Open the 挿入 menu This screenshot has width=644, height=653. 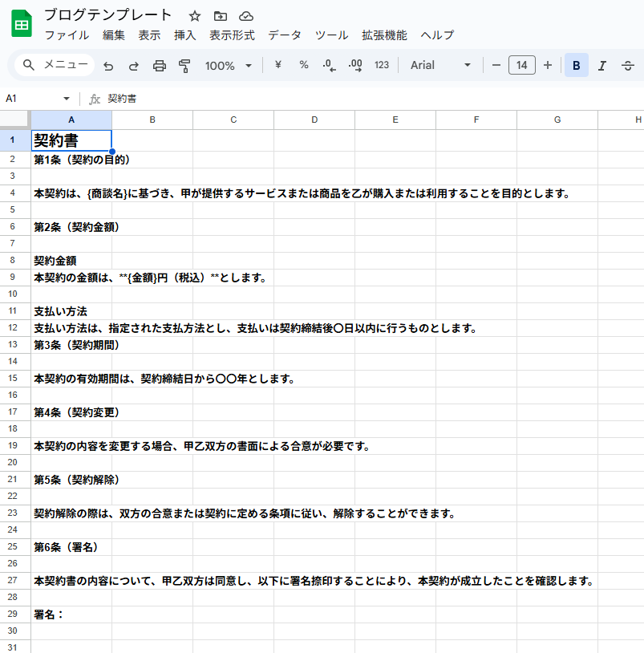click(x=185, y=35)
